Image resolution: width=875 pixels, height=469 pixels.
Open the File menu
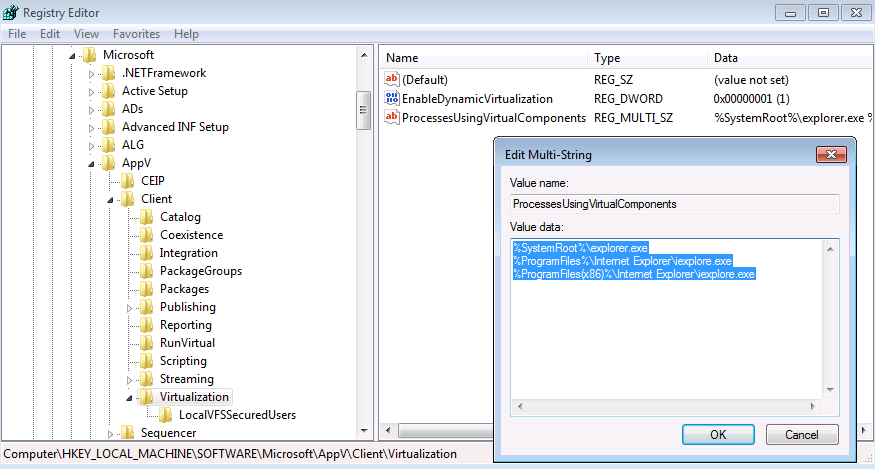click(17, 34)
